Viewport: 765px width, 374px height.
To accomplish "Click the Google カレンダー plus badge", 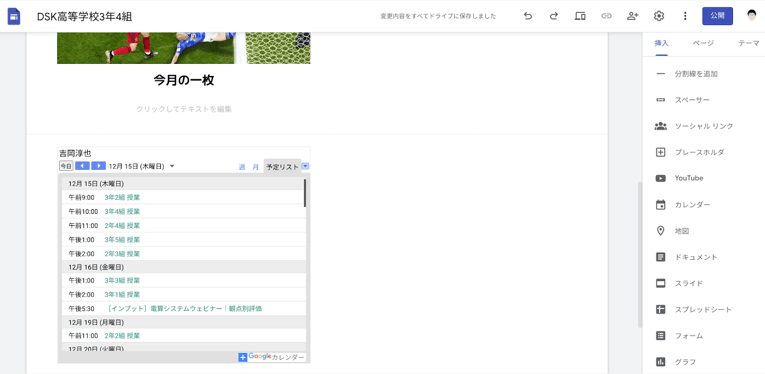I will click(x=272, y=357).
